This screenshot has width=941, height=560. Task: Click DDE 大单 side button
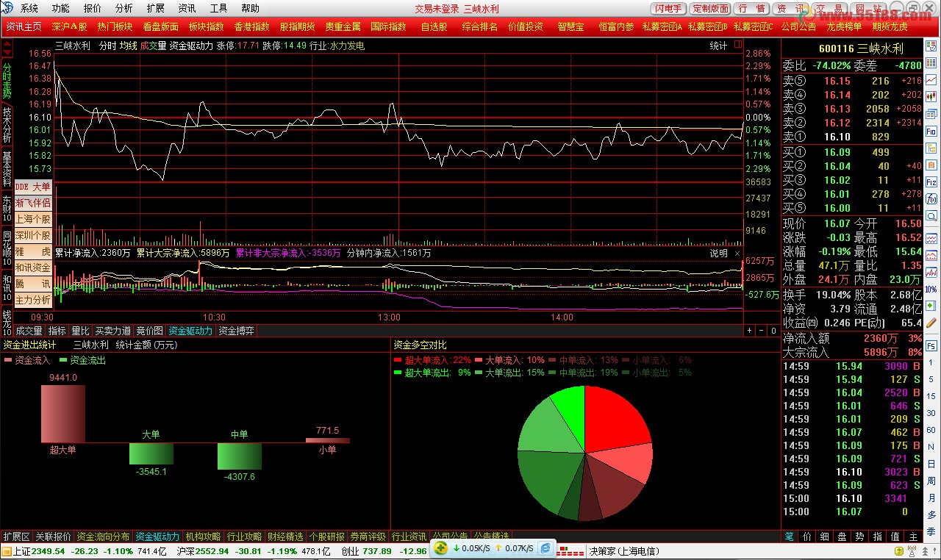33,187
